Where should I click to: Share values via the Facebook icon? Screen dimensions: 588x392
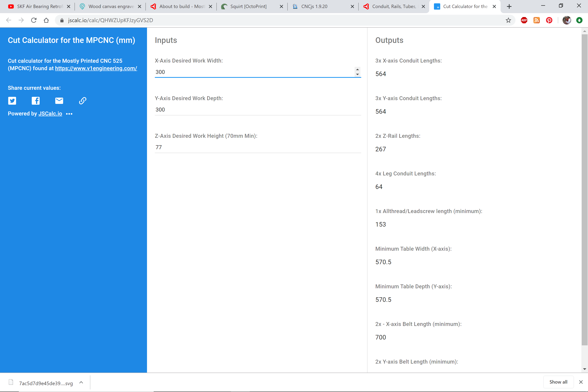pyautogui.click(x=35, y=101)
